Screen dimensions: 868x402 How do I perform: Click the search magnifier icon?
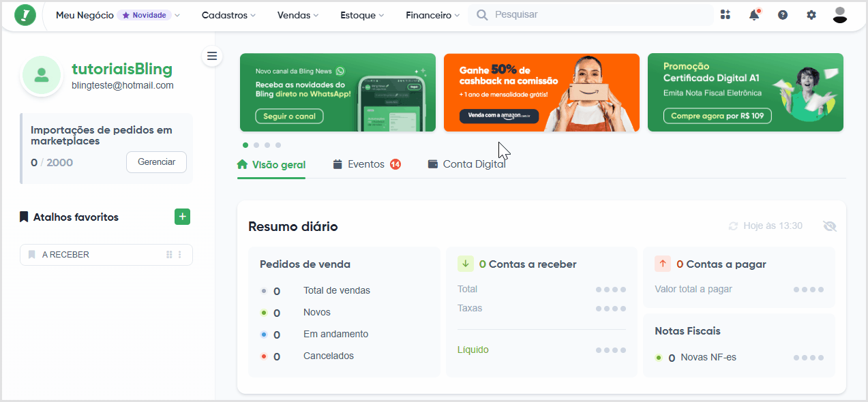482,15
